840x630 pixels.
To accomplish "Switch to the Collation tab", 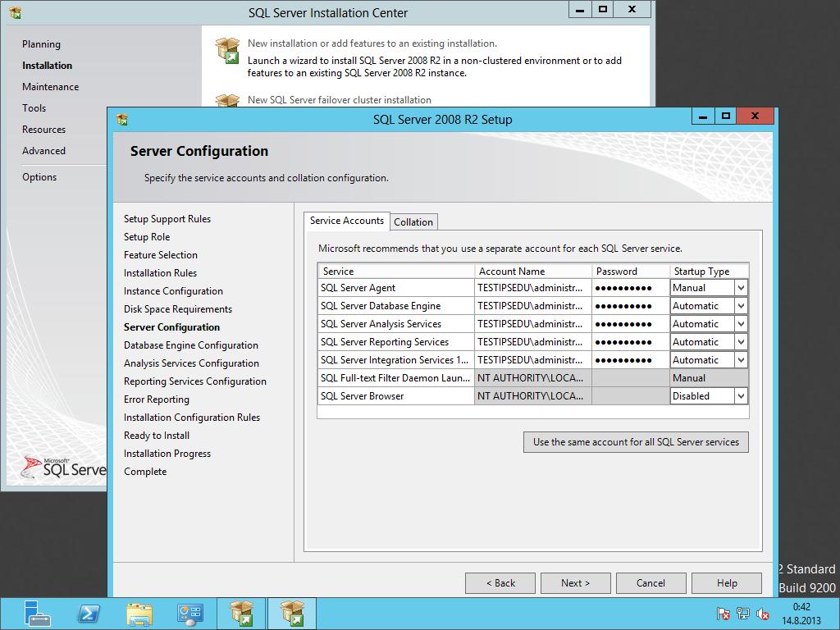I will tap(413, 221).
